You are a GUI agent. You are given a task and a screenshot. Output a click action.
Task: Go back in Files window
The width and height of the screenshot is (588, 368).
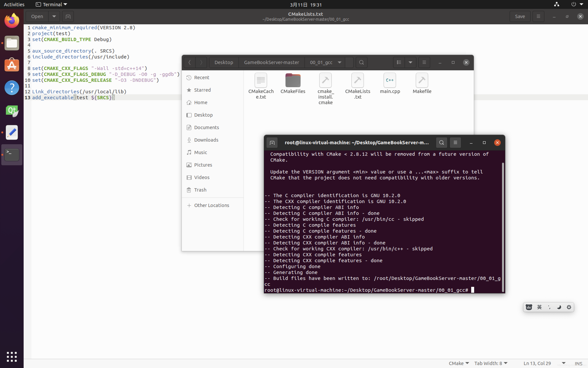189,63
